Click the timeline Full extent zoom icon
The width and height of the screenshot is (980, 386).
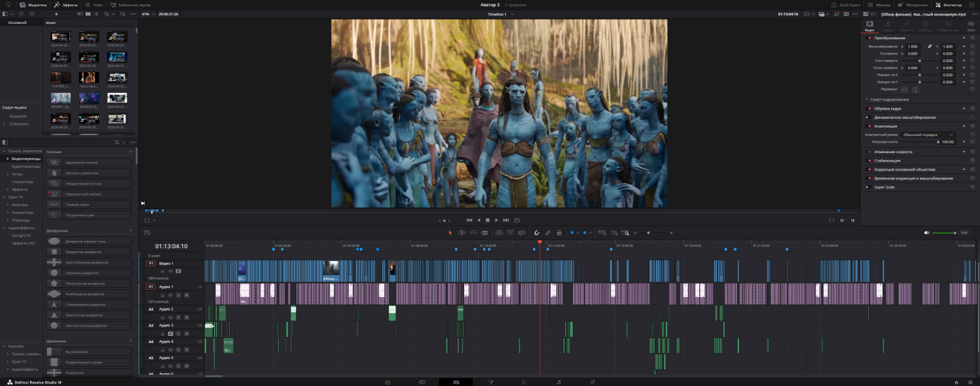[602, 233]
